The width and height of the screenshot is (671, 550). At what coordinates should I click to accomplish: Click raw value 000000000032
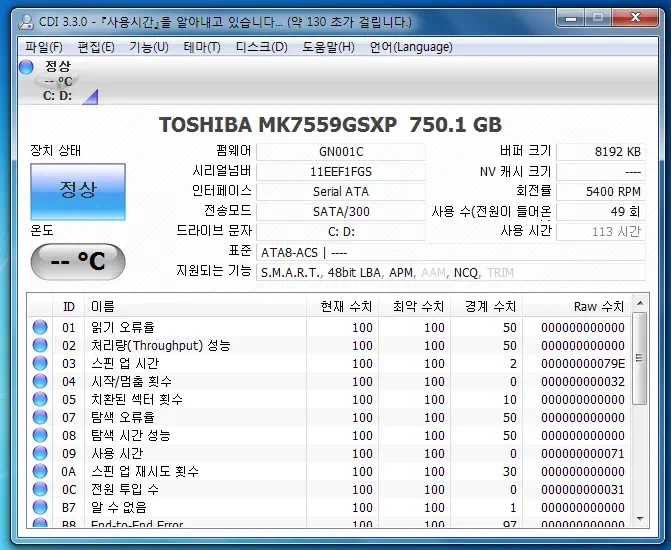(582, 381)
